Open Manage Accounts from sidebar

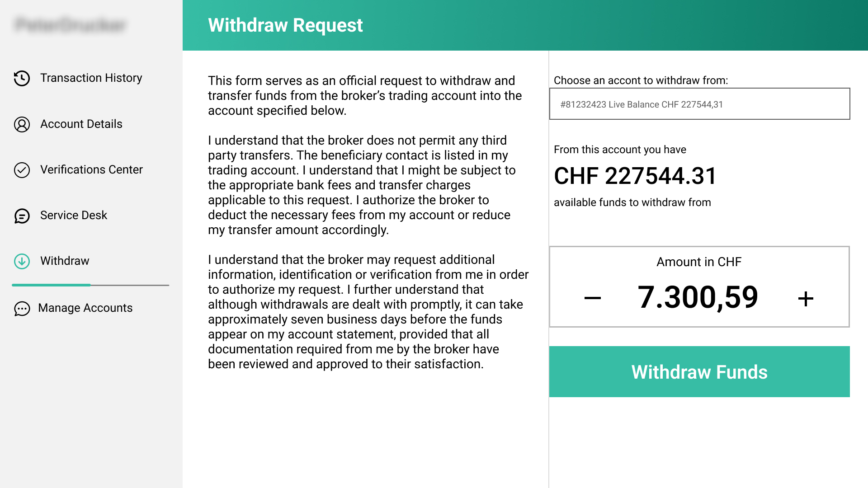tap(85, 308)
